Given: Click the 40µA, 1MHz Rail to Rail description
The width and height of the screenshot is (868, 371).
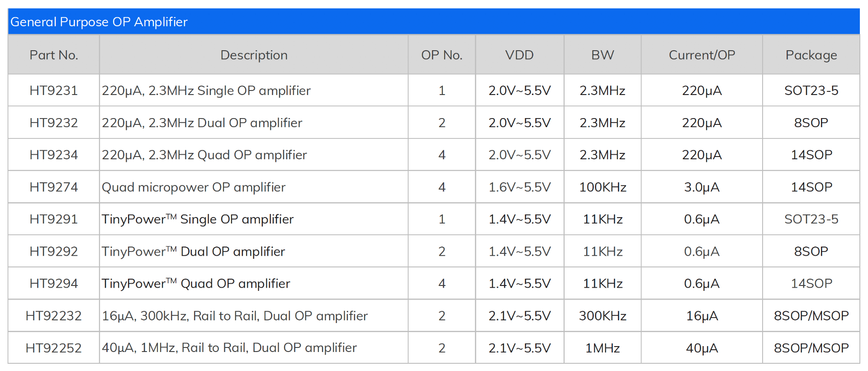Looking at the screenshot, I should point(229,347).
